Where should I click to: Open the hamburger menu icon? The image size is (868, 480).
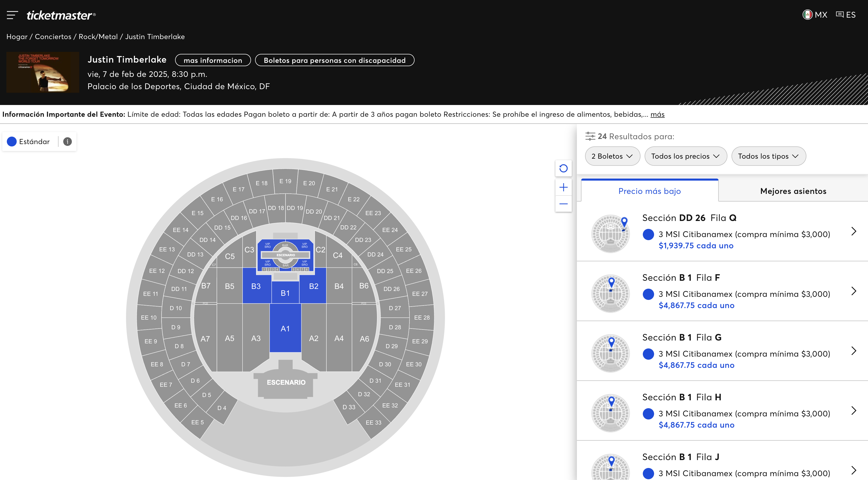12,15
